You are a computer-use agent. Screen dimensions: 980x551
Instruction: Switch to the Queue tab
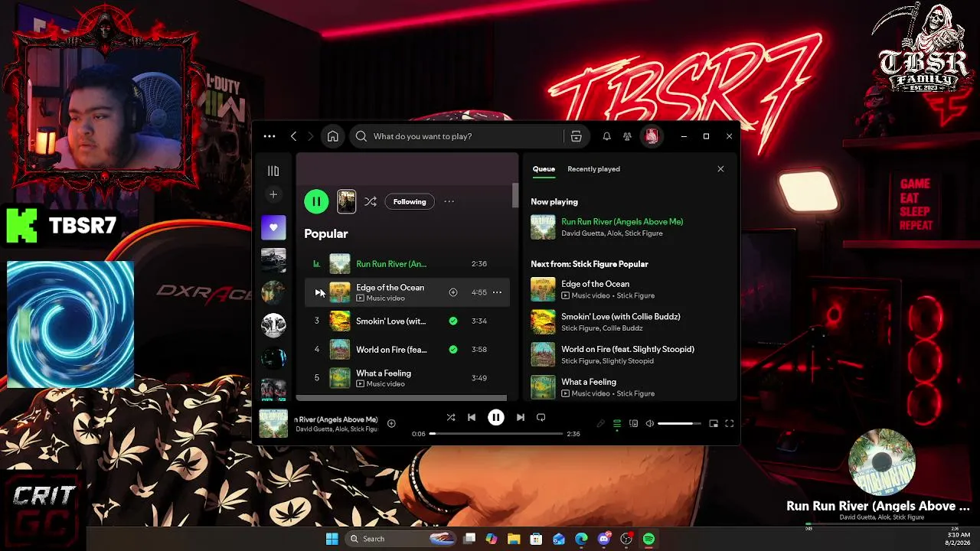click(x=544, y=169)
